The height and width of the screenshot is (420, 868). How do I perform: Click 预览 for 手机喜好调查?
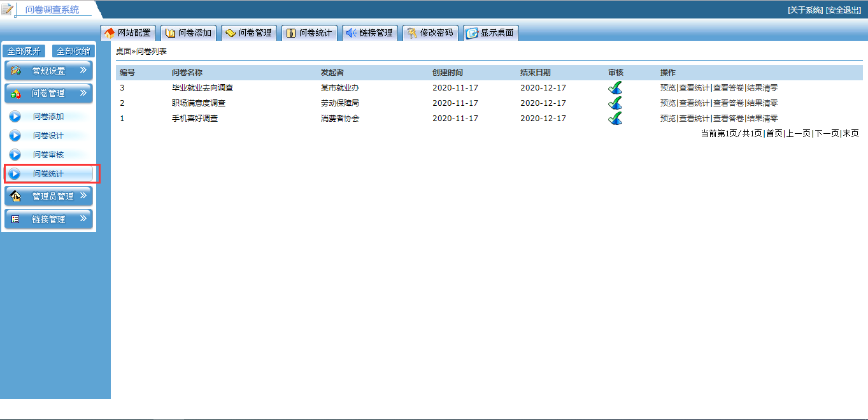coord(668,119)
